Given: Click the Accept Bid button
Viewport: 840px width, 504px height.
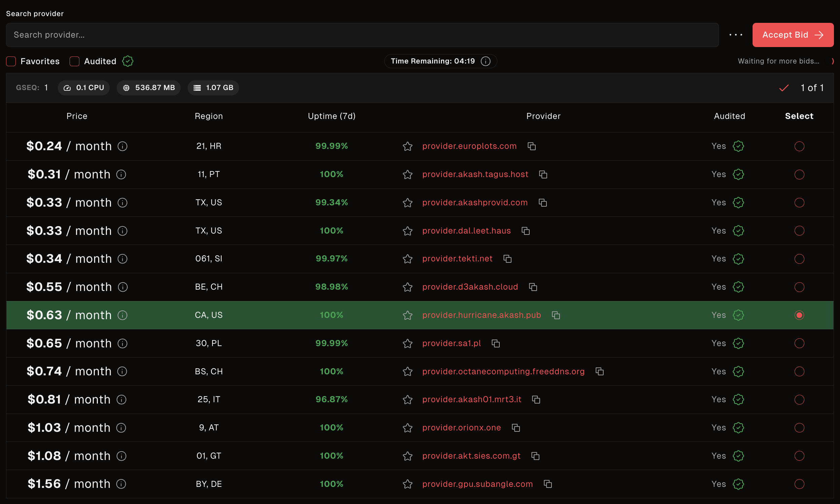Looking at the screenshot, I should [x=793, y=35].
